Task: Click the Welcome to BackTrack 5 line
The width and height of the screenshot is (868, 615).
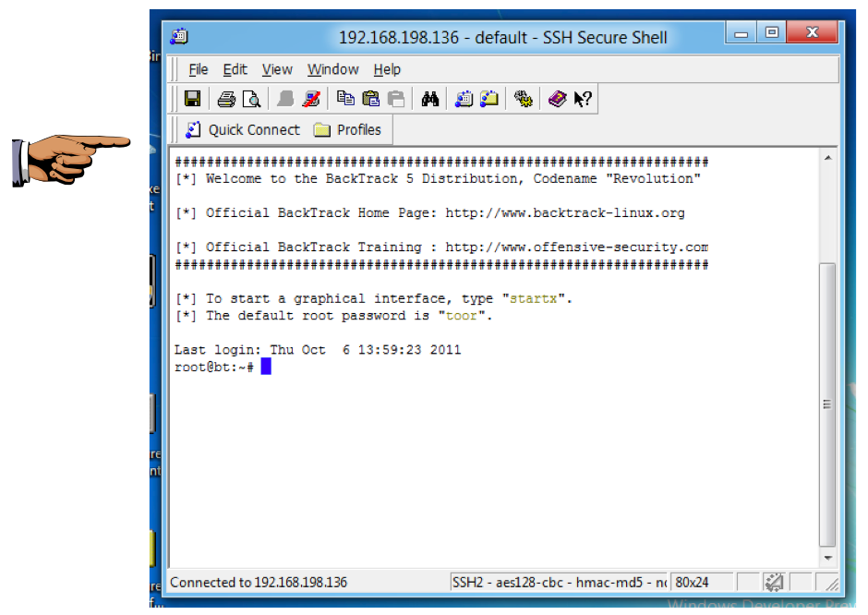Action: point(439,179)
